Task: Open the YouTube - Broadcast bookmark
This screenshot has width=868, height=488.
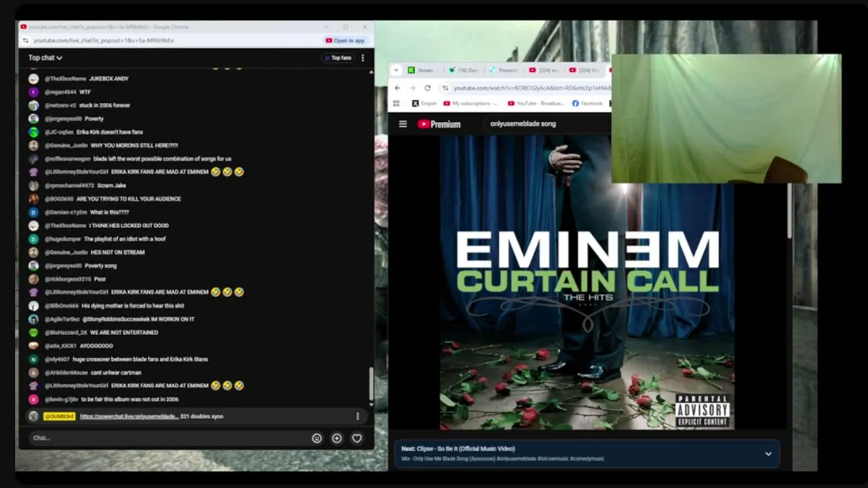Action: [536, 104]
